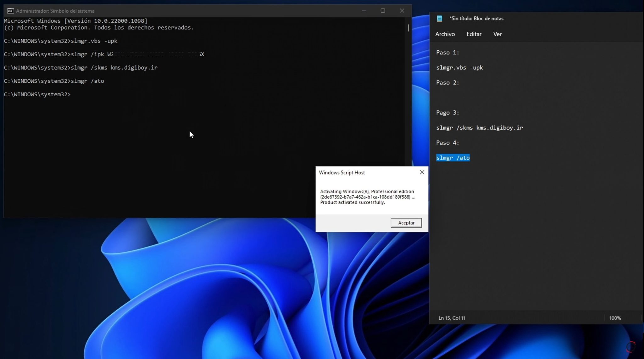Viewport: 644px width, 359px height.
Task: Click the Pago 3 heading in Notepad
Action: (447, 113)
